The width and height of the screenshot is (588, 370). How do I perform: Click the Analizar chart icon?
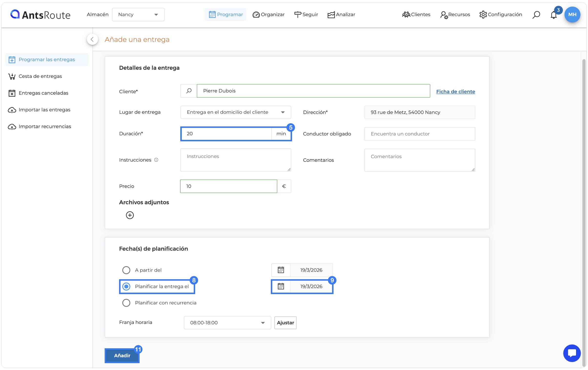pyautogui.click(x=331, y=15)
